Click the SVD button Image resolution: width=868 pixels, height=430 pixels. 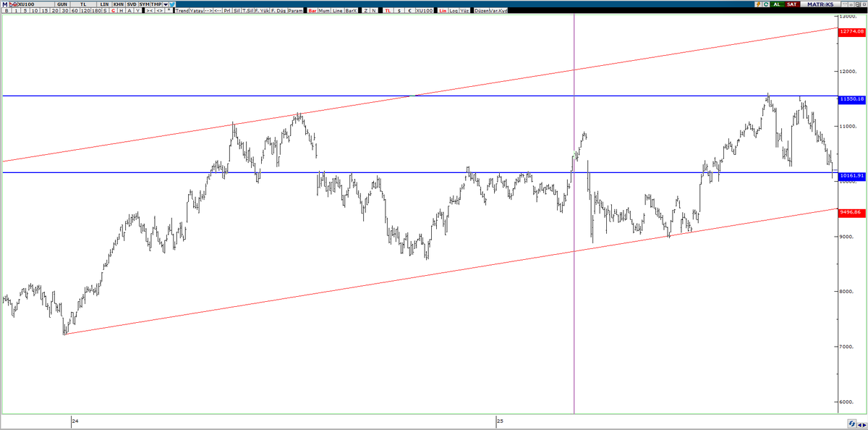pos(132,4)
